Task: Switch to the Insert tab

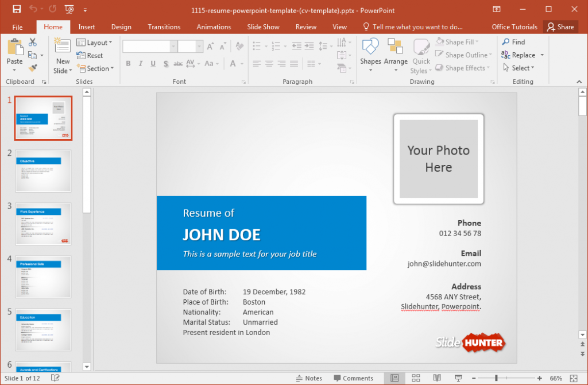Action: pos(87,27)
